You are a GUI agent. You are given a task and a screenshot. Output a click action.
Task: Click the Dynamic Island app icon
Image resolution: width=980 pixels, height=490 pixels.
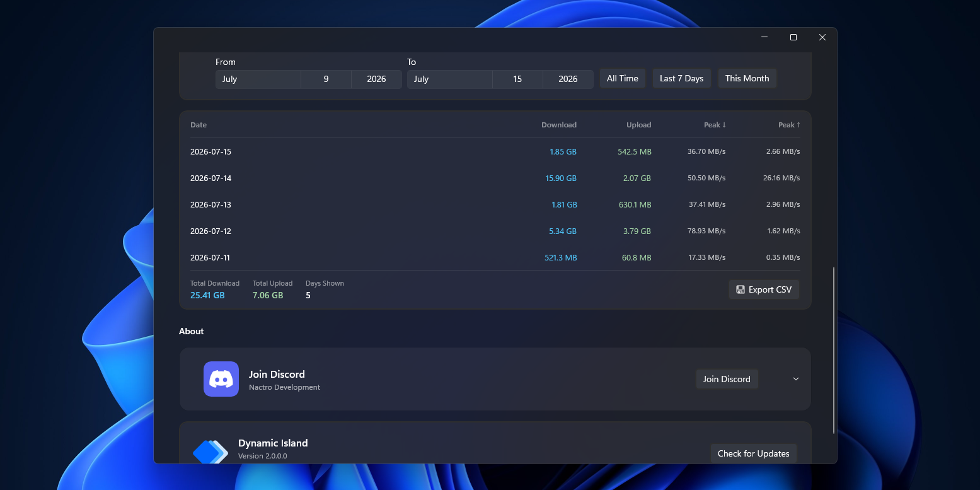click(x=210, y=451)
